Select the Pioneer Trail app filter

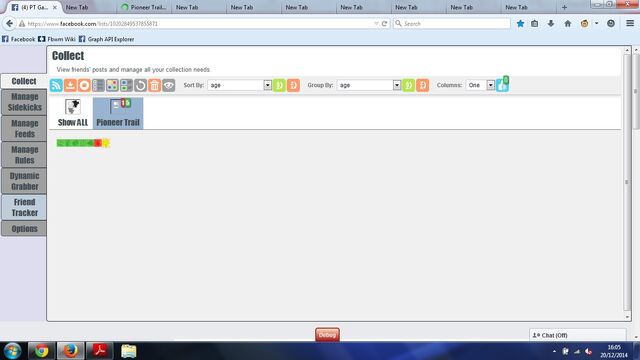118,113
